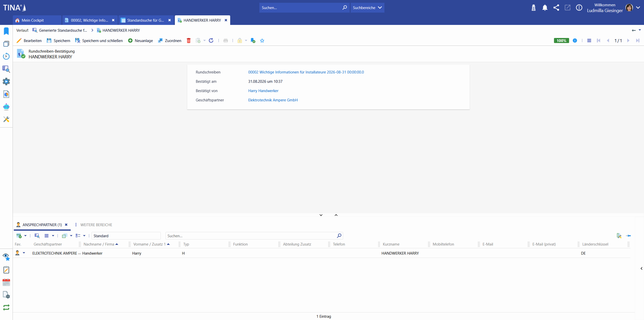The width and height of the screenshot is (644, 320).
Task: Close the HANDWERKER HARRY tab
Action: (x=226, y=20)
